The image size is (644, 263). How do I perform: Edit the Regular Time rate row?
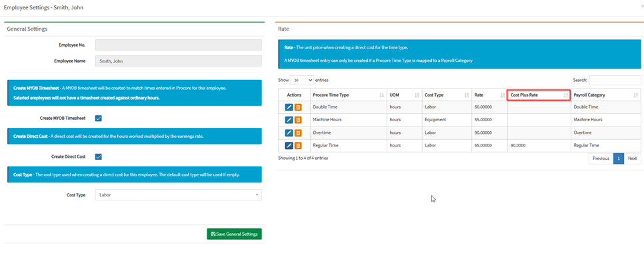coord(289,145)
